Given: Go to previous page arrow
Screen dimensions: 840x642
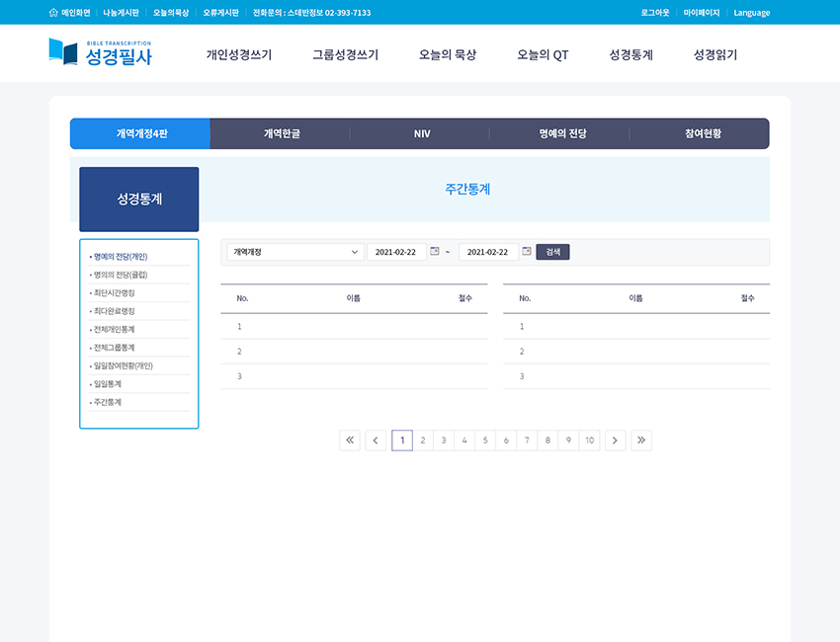Looking at the screenshot, I should click(376, 441).
